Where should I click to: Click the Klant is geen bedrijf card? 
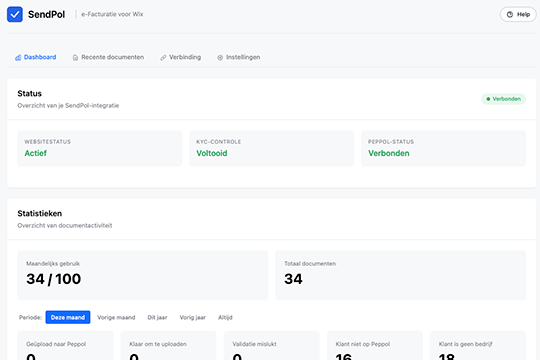(x=478, y=346)
